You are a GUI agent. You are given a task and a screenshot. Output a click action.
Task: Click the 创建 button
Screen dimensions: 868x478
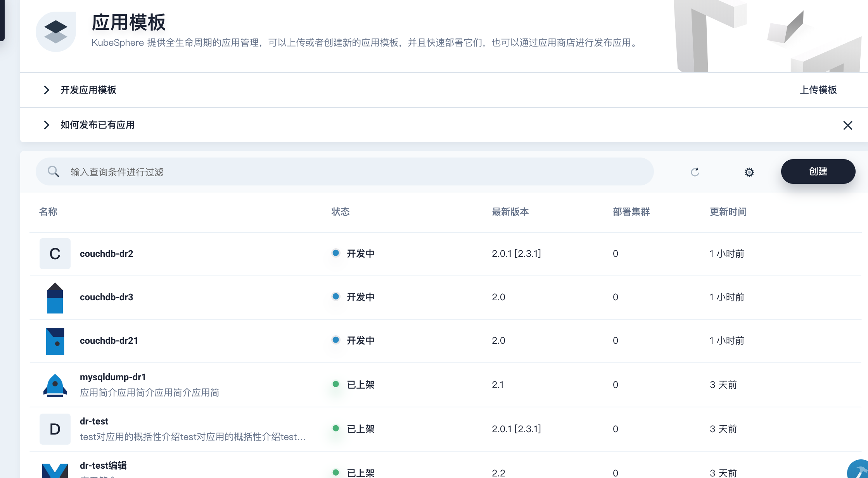[x=818, y=171]
